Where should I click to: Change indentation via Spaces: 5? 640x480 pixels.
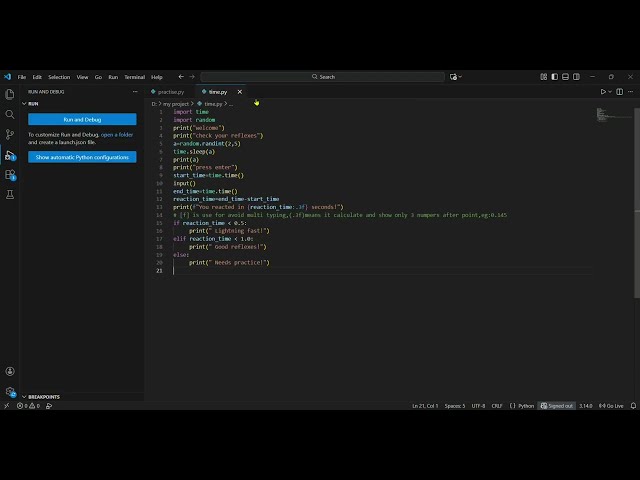pyautogui.click(x=455, y=406)
